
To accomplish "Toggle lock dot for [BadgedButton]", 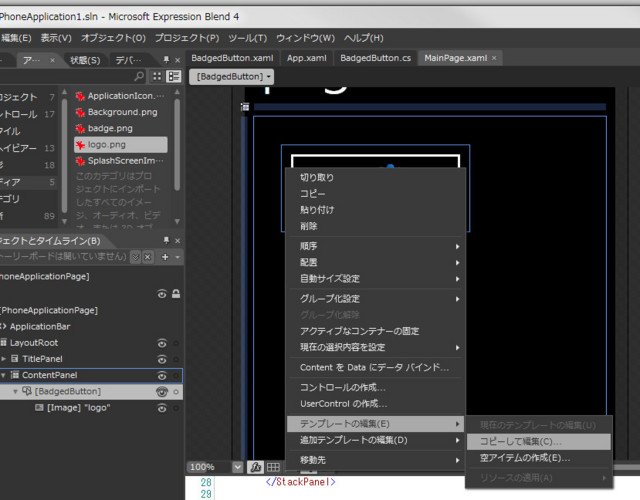I will pyautogui.click(x=176, y=392).
